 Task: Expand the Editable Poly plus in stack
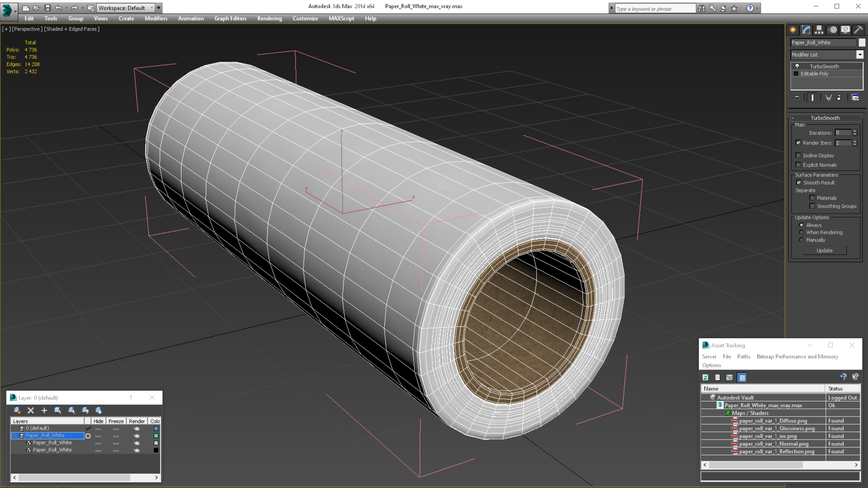point(796,74)
